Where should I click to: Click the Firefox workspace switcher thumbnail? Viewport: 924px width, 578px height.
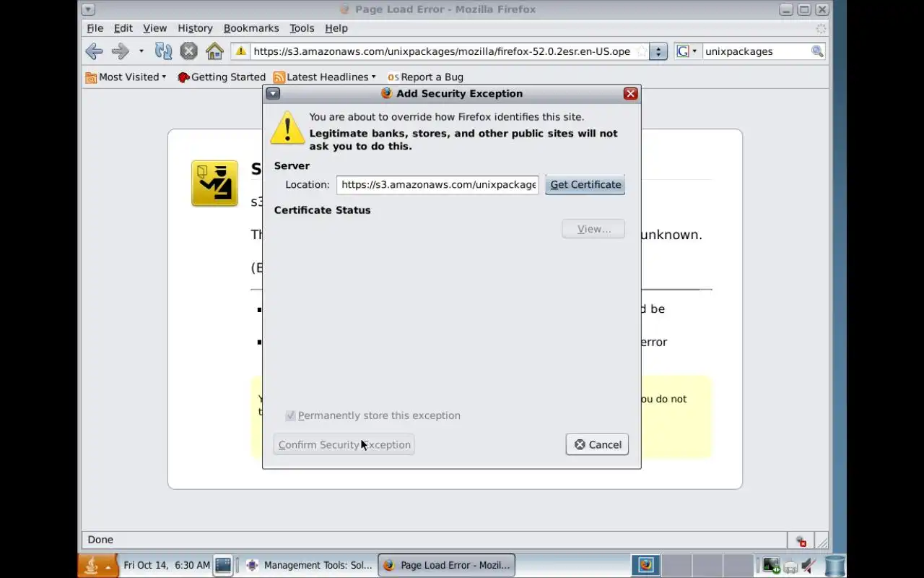pyautogui.click(x=646, y=565)
